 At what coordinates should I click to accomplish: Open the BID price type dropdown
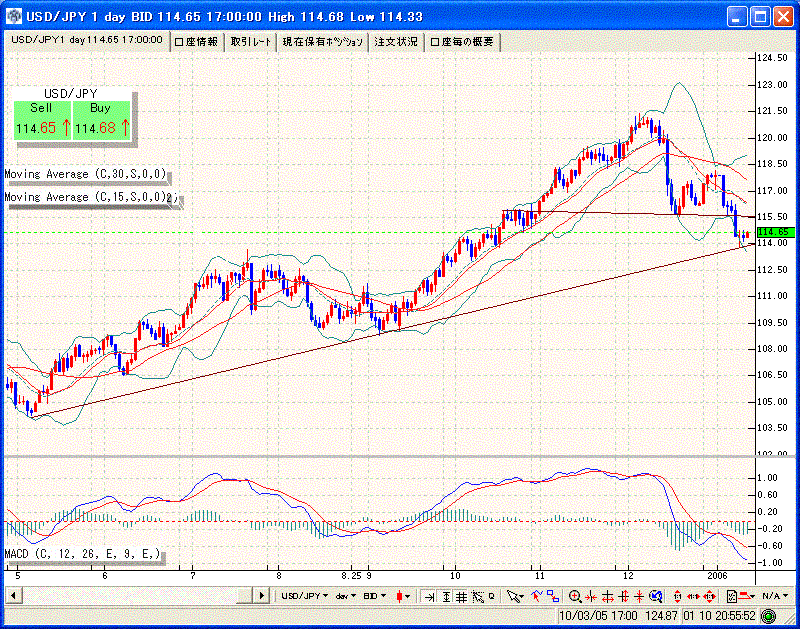[373, 596]
